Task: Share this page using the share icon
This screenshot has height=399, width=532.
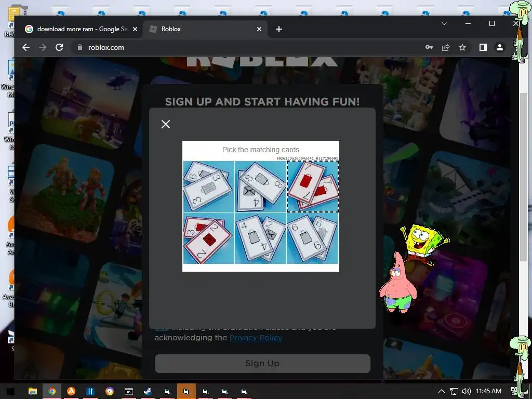Action: [x=446, y=47]
